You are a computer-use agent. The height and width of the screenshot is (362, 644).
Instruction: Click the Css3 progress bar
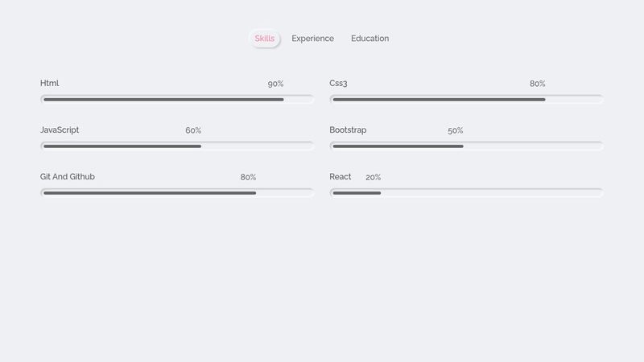pyautogui.click(x=466, y=100)
